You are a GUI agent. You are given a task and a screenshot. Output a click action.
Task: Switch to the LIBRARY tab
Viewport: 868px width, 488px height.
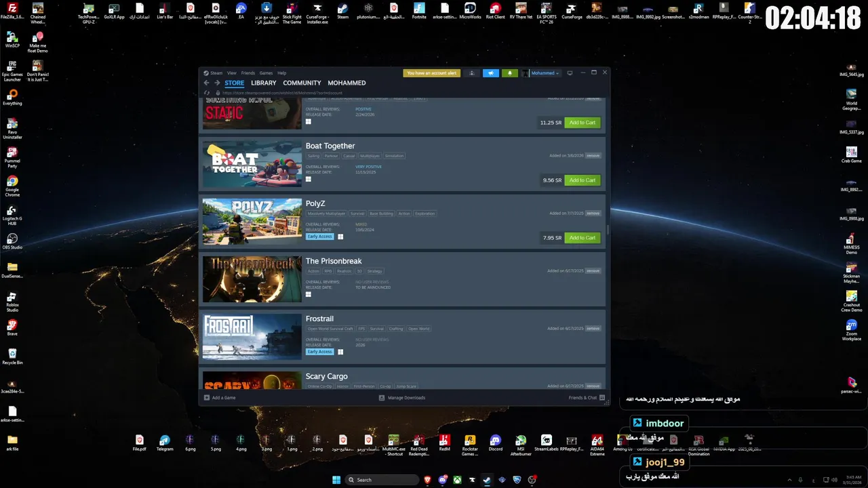[x=264, y=83]
